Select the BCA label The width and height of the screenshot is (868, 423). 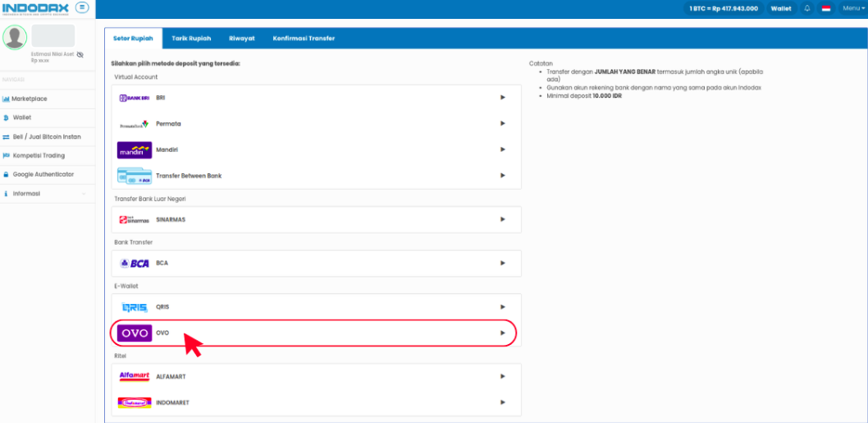162,264
